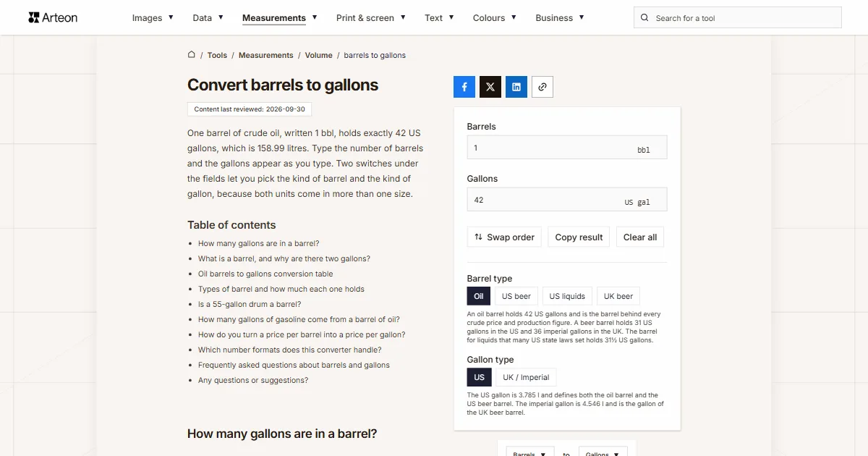The height and width of the screenshot is (456, 868).
Task: Go to Tools breadcrumb
Action: coord(217,55)
